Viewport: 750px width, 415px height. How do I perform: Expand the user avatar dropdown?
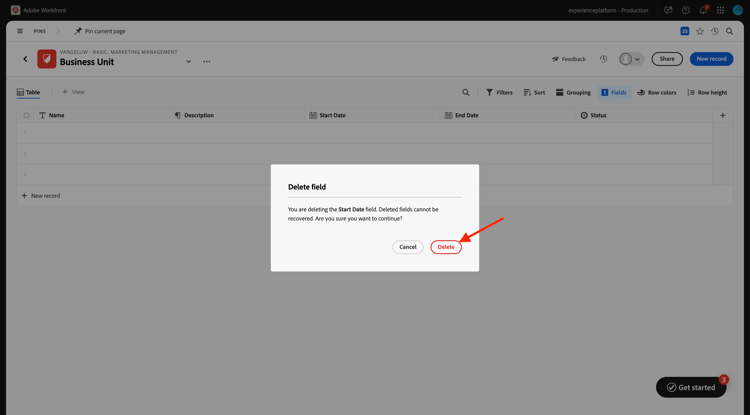tap(631, 59)
